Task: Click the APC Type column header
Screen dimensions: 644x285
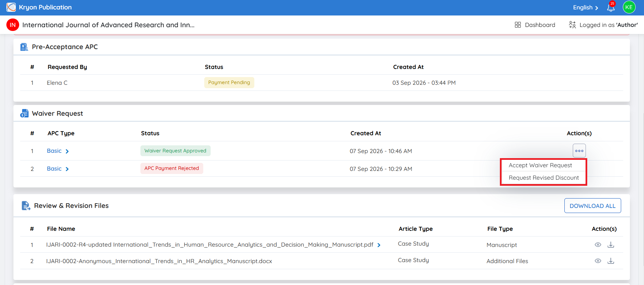Action: pyautogui.click(x=61, y=133)
